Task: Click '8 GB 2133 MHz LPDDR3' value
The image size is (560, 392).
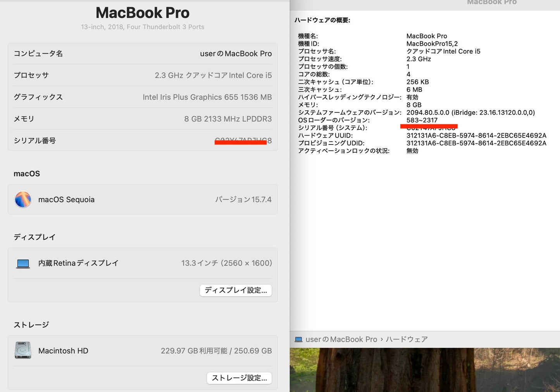Action: pos(228,119)
